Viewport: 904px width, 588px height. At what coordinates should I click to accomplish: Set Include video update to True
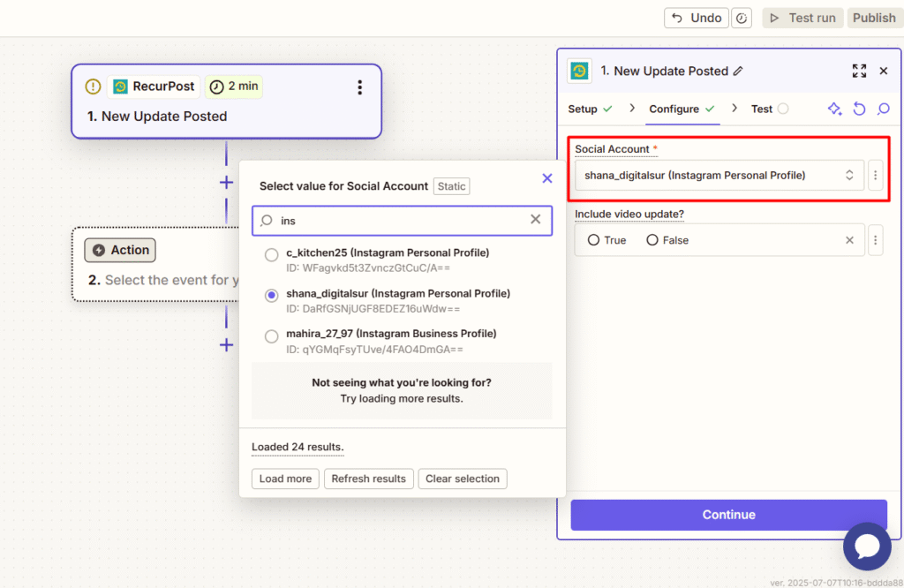[x=593, y=240]
